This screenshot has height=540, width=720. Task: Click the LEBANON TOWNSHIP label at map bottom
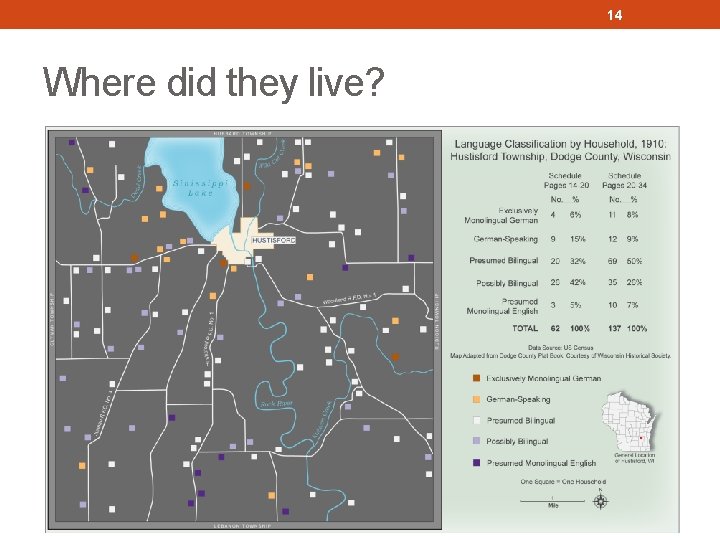242,526
